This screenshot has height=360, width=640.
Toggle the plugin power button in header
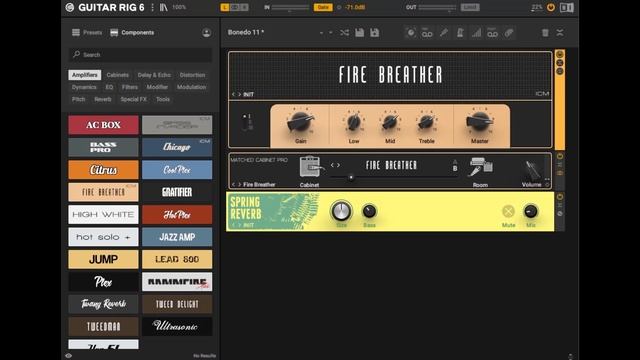[x=551, y=7]
